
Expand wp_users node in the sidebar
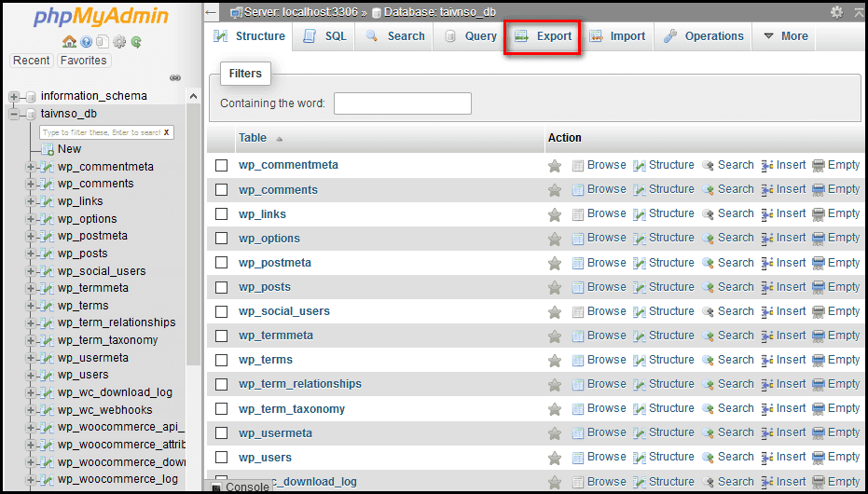[x=31, y=375]
